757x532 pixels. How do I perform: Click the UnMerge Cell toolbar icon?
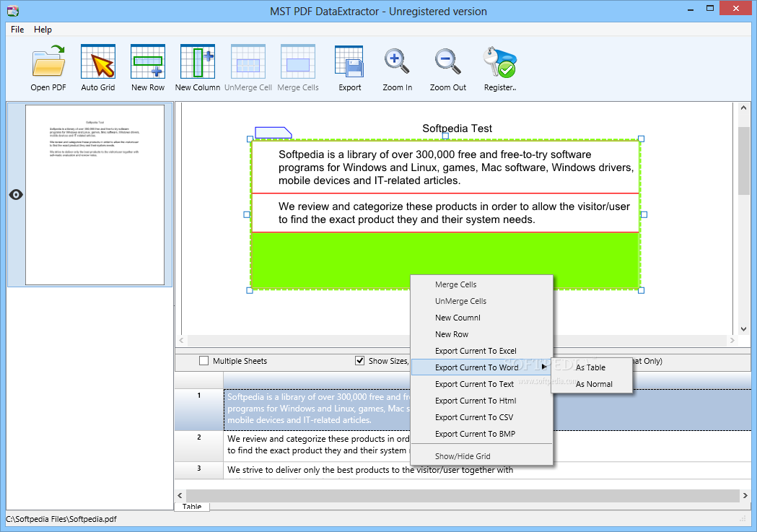pos(248,62)
